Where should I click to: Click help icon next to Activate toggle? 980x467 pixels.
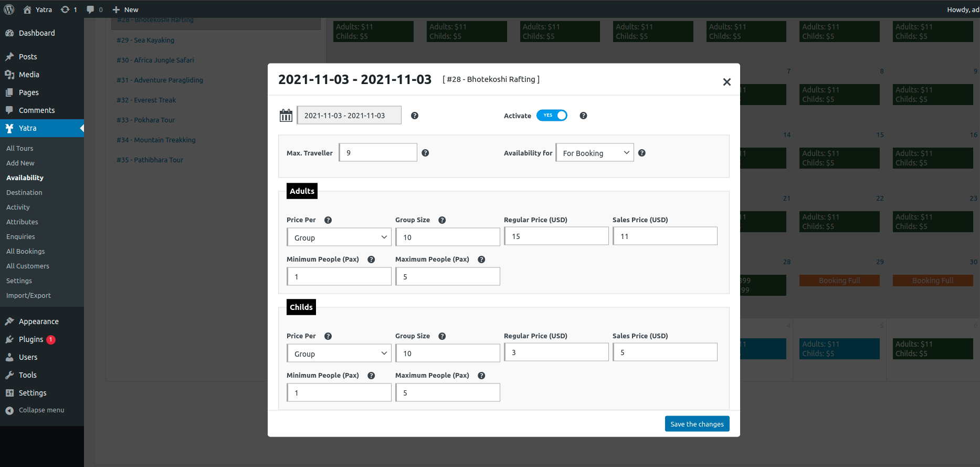pyautogui.click(x=583, y=116)
